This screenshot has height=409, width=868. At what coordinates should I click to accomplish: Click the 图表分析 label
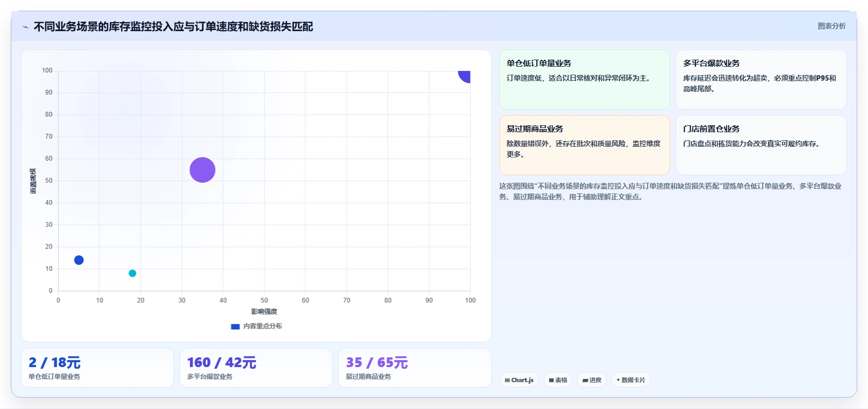tap(831, 26)
